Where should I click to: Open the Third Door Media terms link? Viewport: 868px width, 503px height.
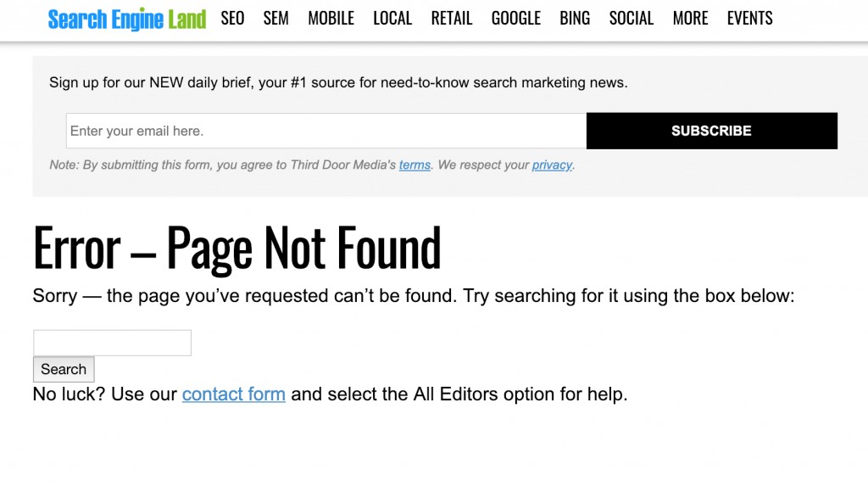(415, 165)
